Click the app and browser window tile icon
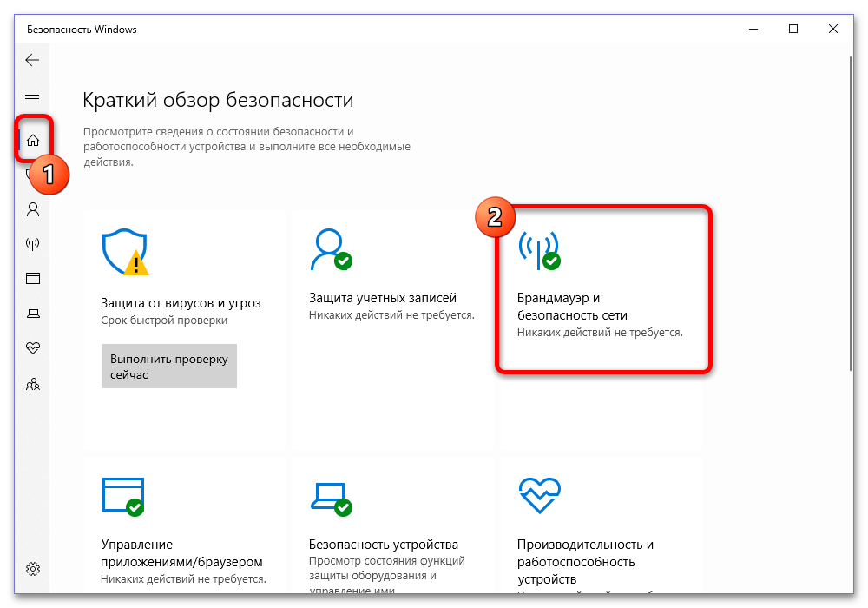 pos(123,496)
